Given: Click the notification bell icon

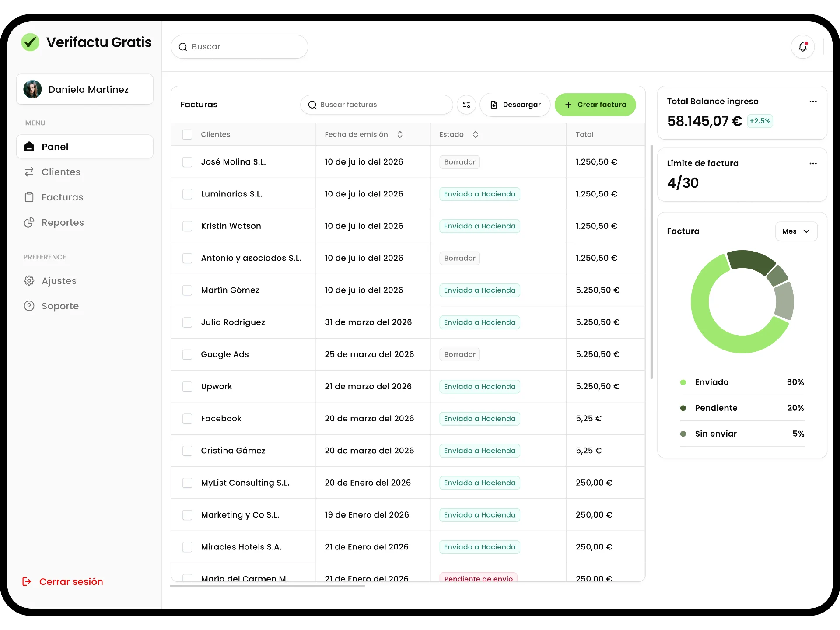Looking at the screenshot, I should 802,47.
